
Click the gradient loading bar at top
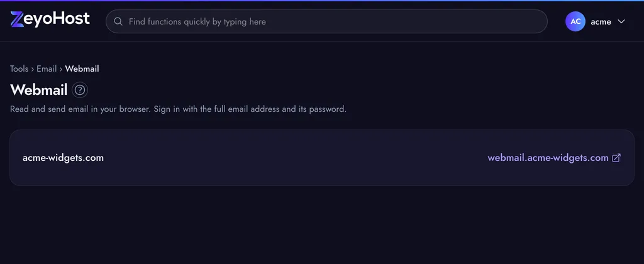tap(322, 1)
